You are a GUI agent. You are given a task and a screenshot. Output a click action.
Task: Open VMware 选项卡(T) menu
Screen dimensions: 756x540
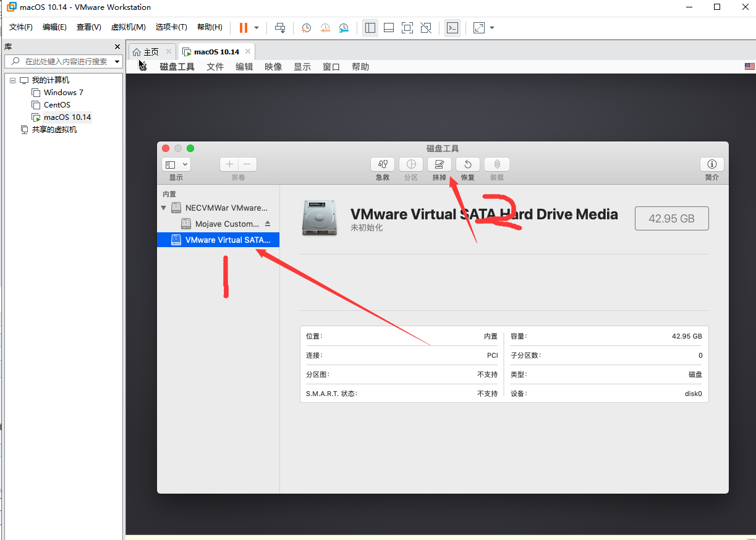coord(171,27)
